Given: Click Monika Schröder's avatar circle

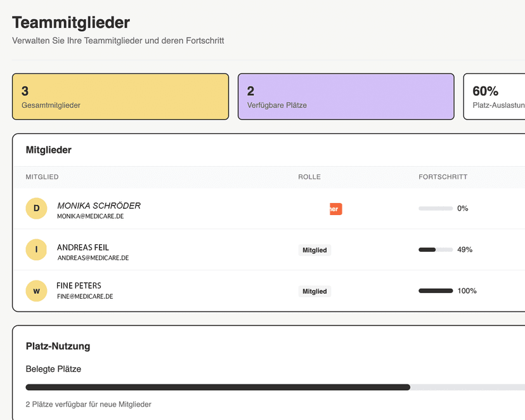Looking at the screenshot, I should (36, 208).
